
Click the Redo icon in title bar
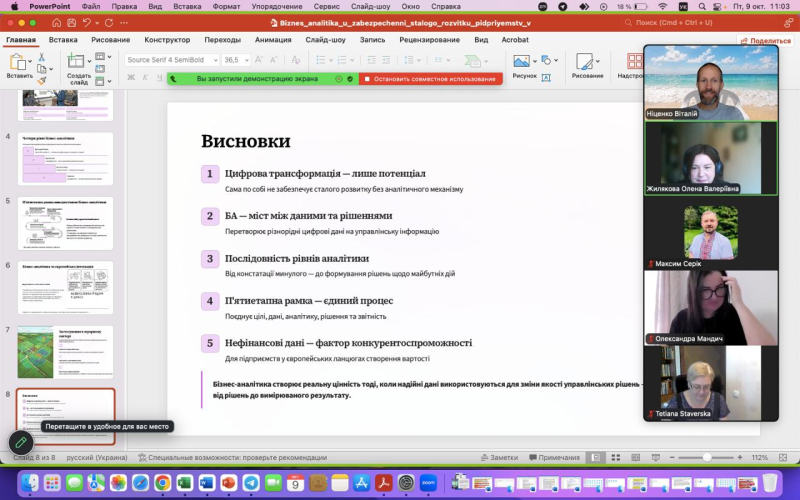109,23
